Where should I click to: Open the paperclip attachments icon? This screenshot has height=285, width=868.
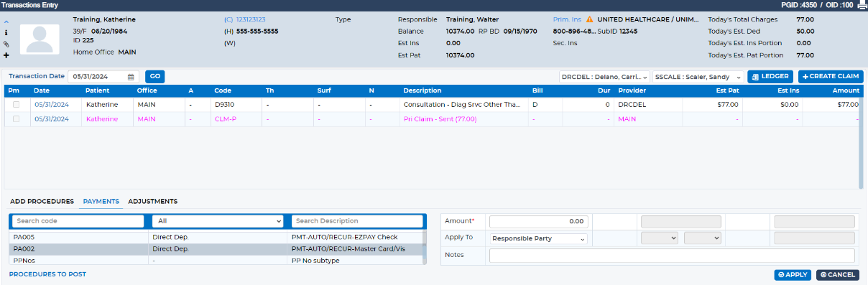click(6, 43)
